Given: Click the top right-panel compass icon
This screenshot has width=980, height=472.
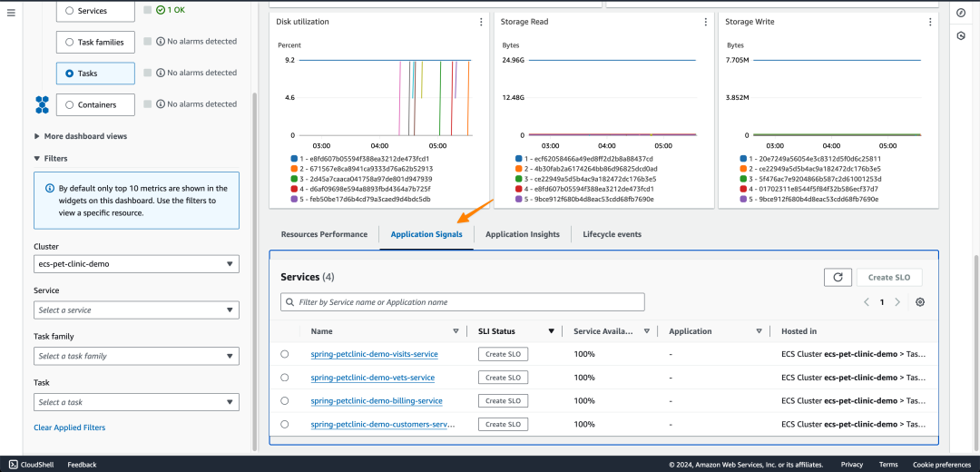Looking at the screenshot, I should tap(961, 13).
